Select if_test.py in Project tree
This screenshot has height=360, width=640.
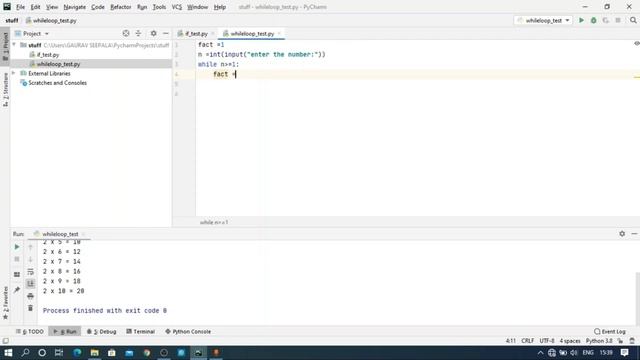[x=48, y=55]
